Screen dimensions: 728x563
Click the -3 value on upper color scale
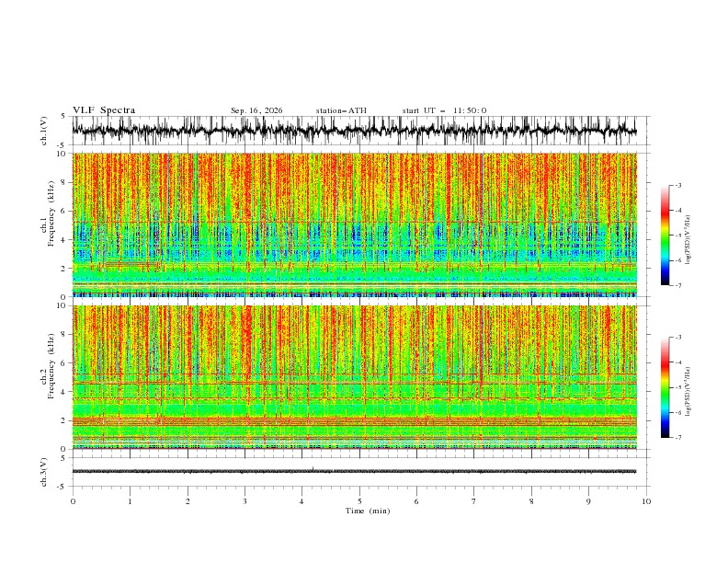point(678,185)
